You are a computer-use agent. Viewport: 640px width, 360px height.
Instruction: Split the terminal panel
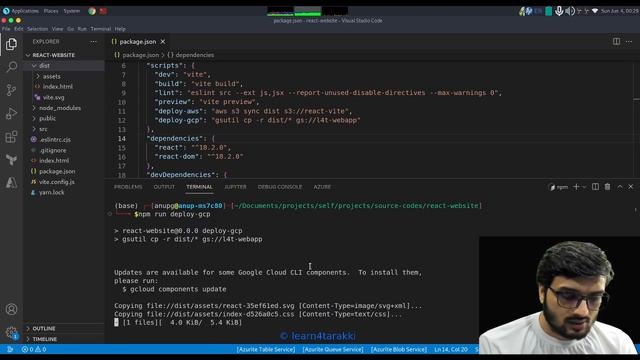pyautogui.click(x=596, y=187)
